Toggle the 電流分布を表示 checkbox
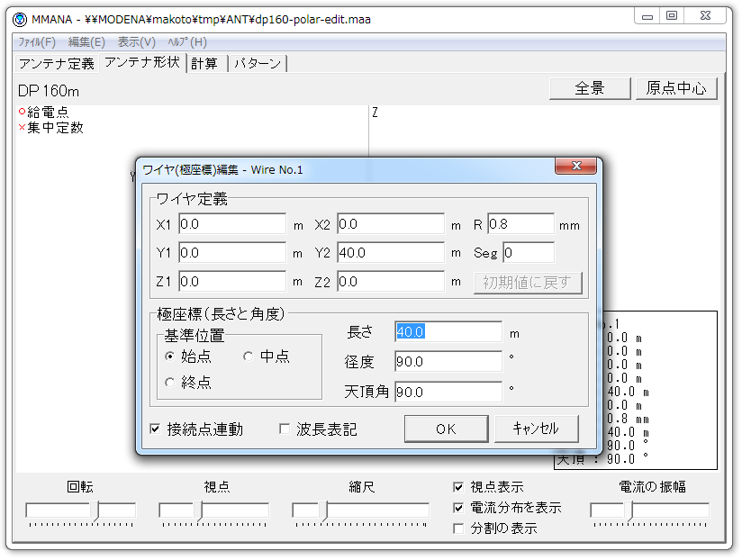The width and height of the screenshot is (742, 560). tap(459, 508)
